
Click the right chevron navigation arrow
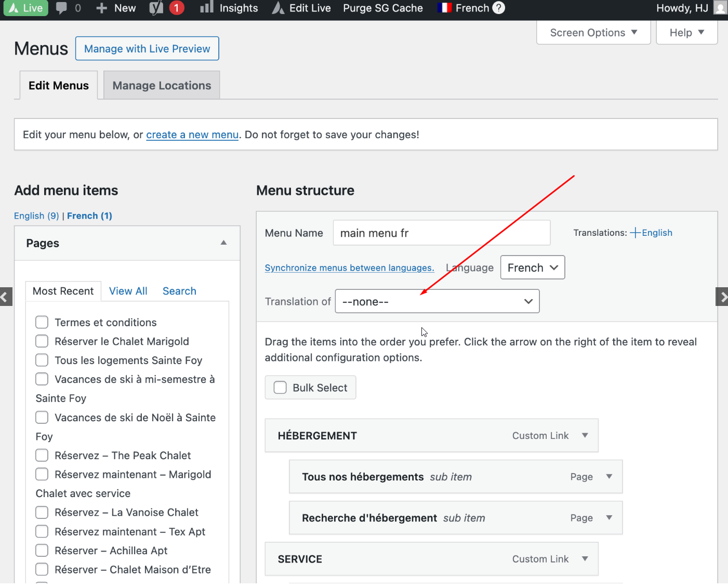pos(722,297)
